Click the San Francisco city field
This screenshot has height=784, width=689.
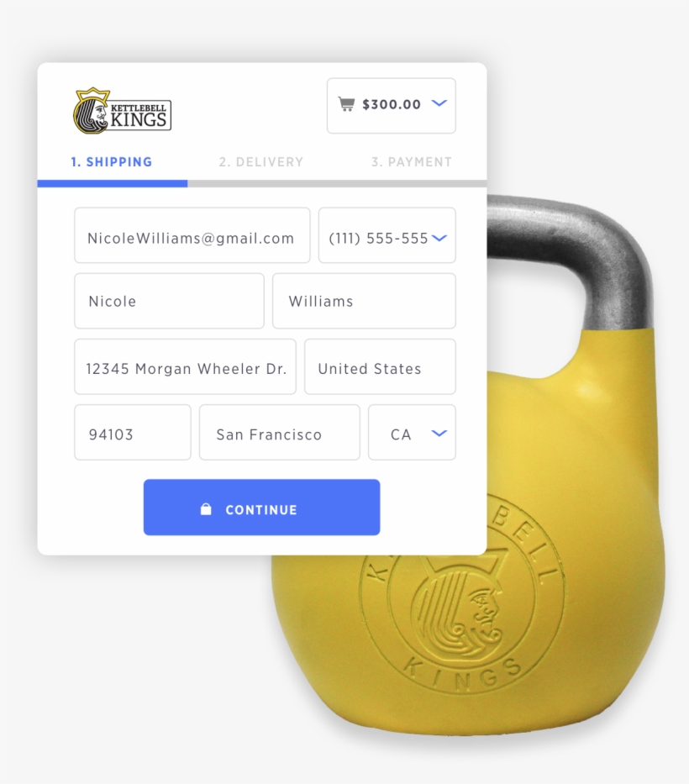[x=280, y=433]
